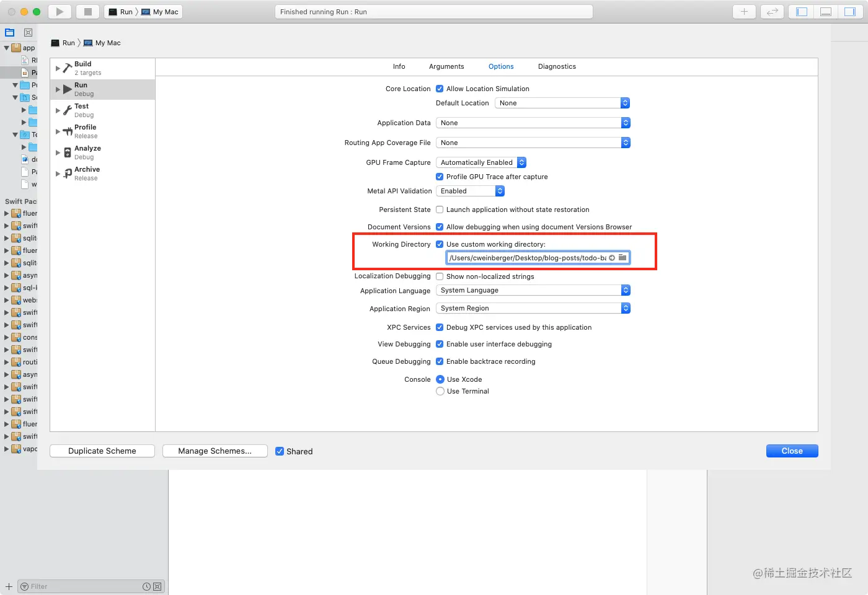868x595 pixels.
Task: Click the Profile instrument icon
Action: click(x=68, y=131)
